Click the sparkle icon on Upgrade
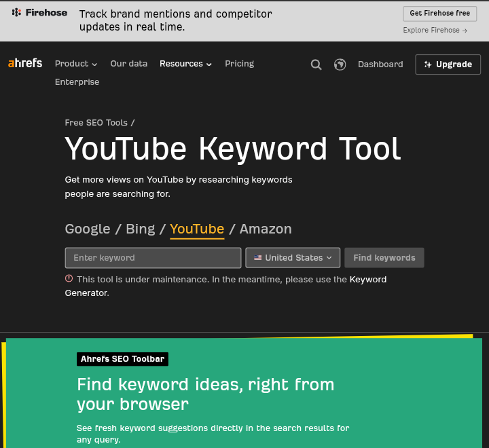Image resolution: width=489 pixels, height=448 pixels. click(x=428, y=64)
